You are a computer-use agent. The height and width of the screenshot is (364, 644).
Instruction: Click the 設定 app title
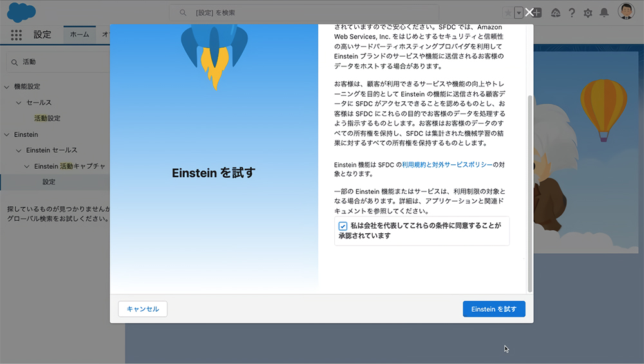tap(43, 35)
